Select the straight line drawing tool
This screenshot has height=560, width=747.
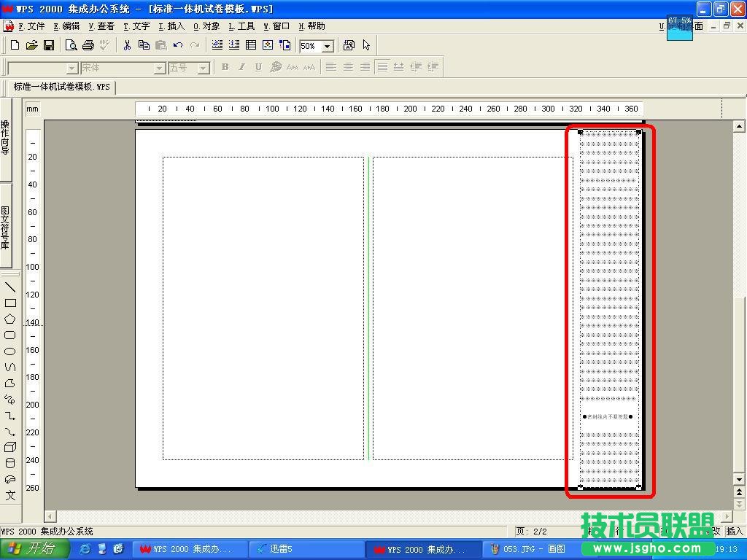point(10,287)
